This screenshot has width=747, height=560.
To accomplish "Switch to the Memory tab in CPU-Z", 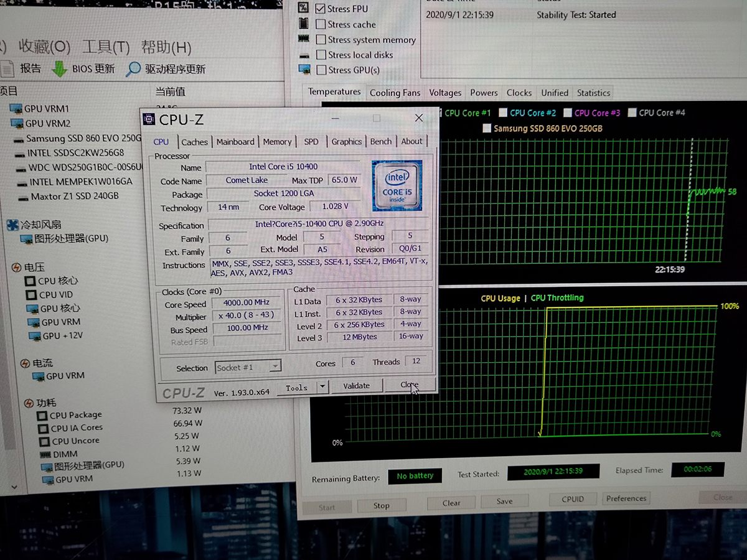I will point(277,142).
